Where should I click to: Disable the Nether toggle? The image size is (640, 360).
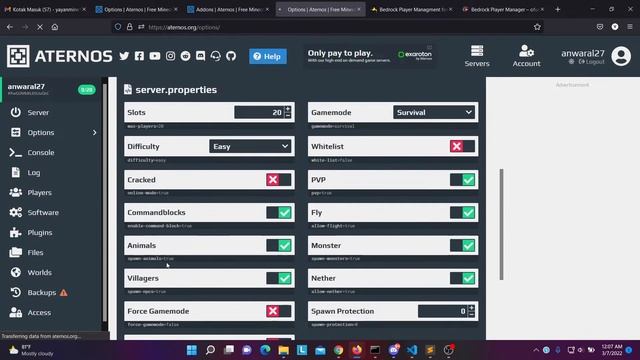pyautogui.click(x=462, y=278)
